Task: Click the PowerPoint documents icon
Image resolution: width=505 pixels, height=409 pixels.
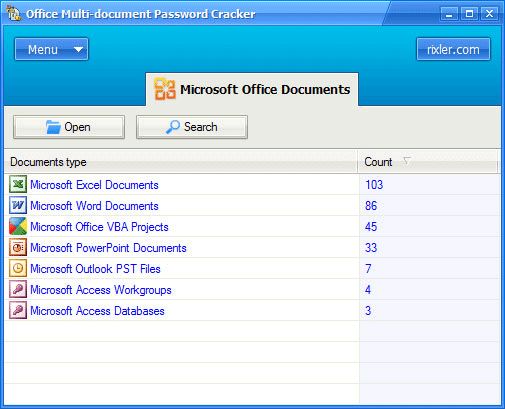Action: pyautogui.click(x=18, y=247)
